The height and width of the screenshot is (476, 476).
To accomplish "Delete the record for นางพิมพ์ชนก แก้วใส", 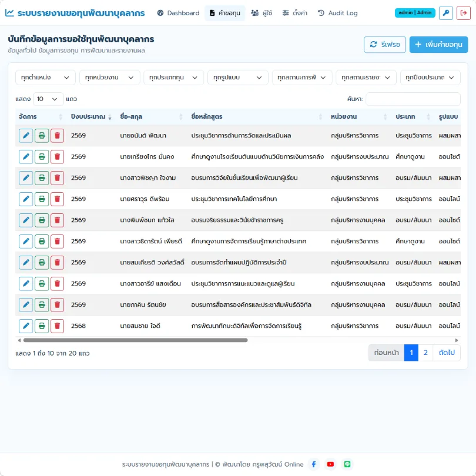I will pos(57,220).
